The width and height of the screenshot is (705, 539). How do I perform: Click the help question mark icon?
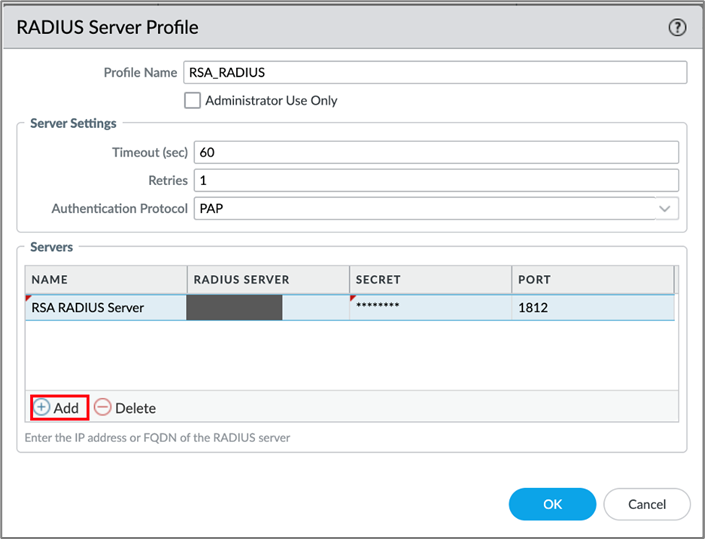click(x=677, y=28)
